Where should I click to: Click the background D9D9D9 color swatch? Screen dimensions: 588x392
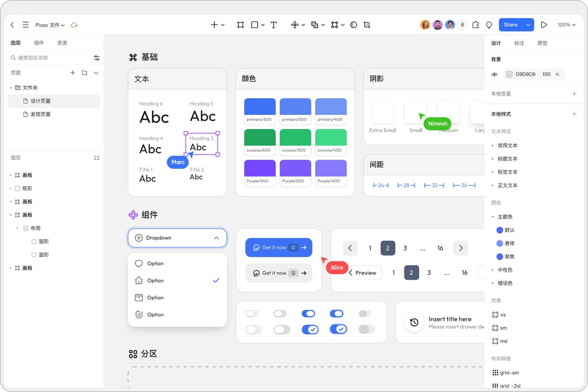(x=509, y=74)
